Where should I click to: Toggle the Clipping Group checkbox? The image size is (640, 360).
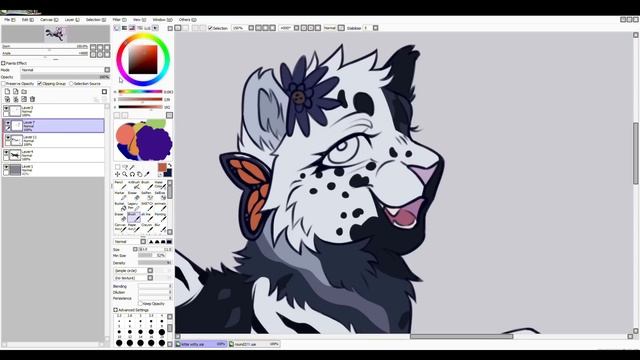tap(40, 84)
